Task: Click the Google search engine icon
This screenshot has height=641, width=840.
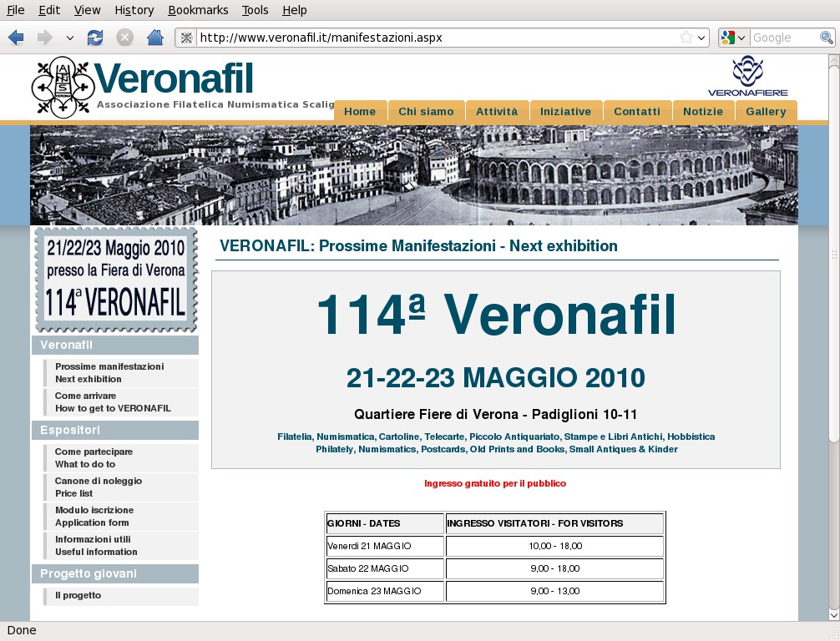Action: pyautogui.click(x=727, y=38)
